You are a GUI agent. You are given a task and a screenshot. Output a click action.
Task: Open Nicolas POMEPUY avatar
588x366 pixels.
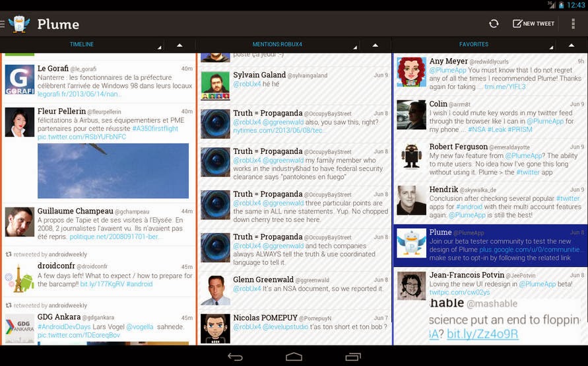tap(215, 328)
